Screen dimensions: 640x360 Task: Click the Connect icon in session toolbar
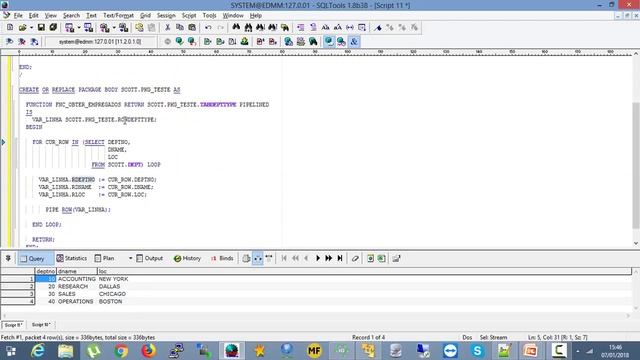coord(10,42)
